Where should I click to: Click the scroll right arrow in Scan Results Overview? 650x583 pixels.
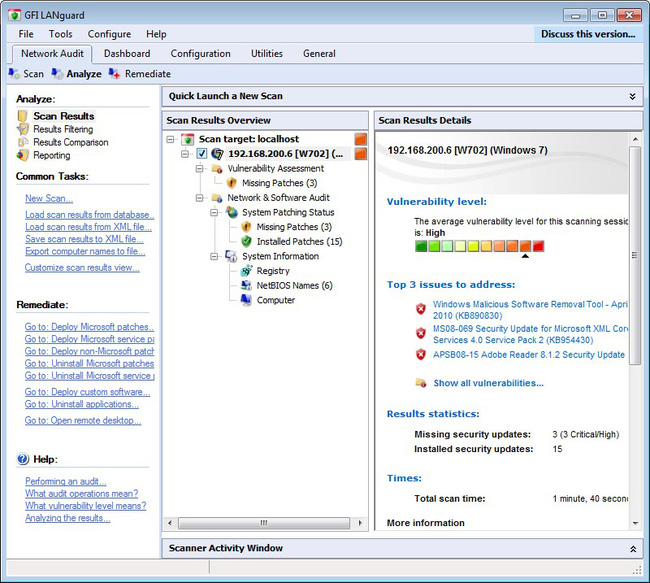[360, 523]
